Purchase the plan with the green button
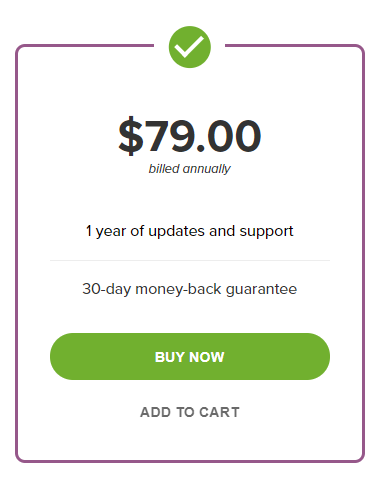The height and width of the screenshot is (487, 388). click(190, 356)
